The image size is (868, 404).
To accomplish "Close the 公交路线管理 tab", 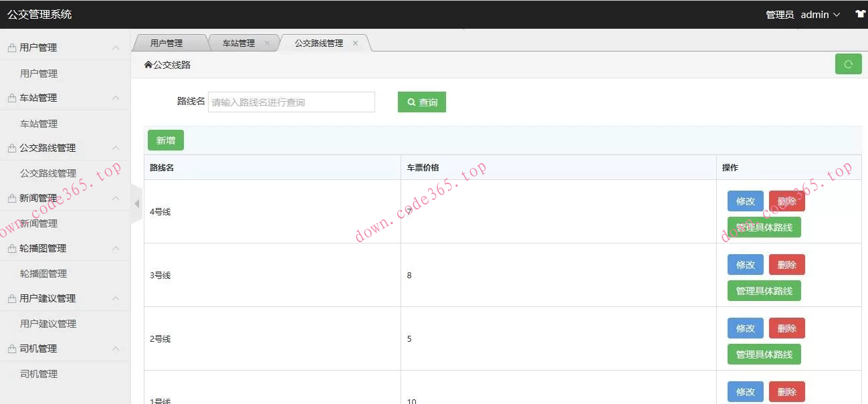I will tap(355, 43).
